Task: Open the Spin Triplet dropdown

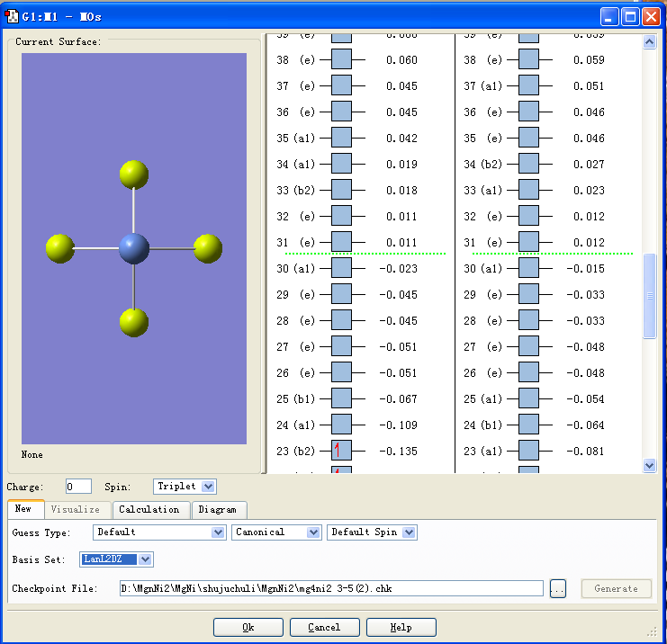Action: tap(208, 487)
